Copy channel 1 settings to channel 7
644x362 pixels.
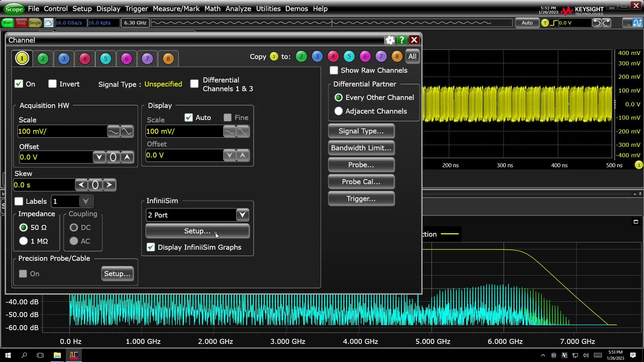click(x=381, y=57)
